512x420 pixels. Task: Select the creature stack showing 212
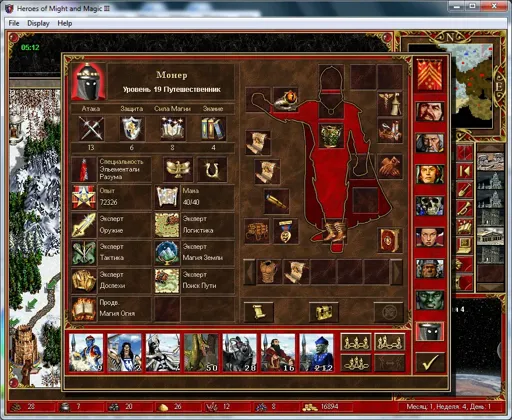tap(316, 353)
